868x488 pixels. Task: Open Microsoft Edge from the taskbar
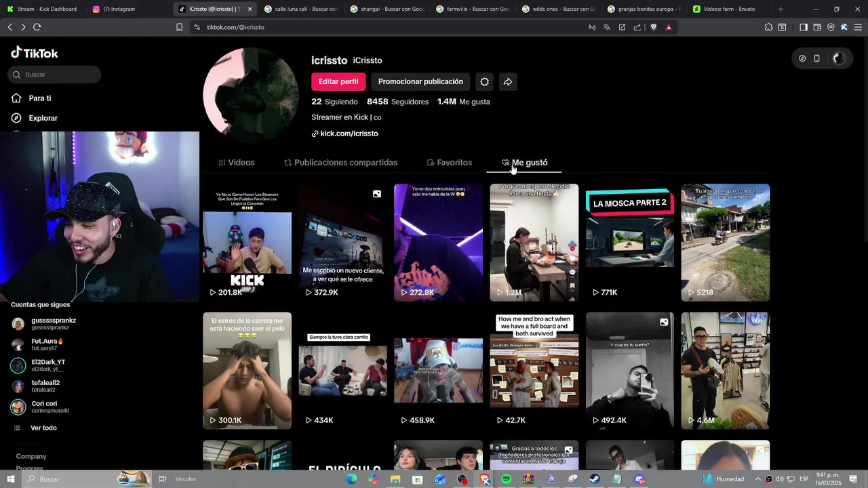pyautogui.click(x=351, y=479)
